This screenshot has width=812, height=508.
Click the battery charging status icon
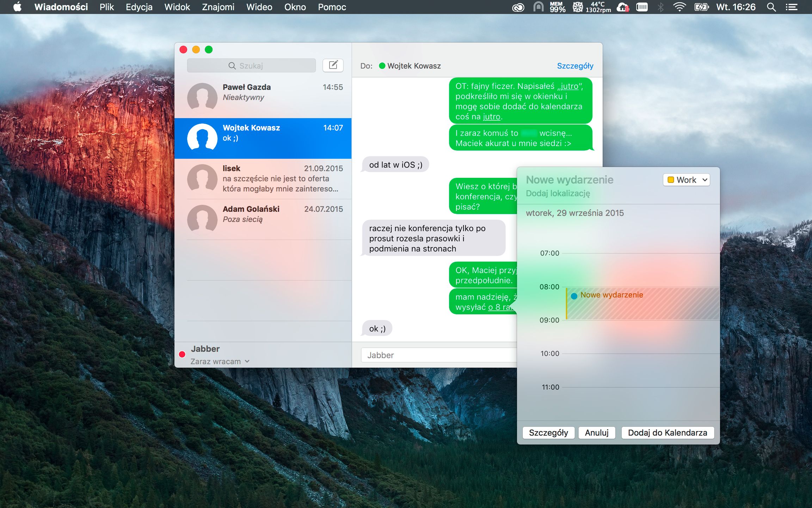[701, 7]
